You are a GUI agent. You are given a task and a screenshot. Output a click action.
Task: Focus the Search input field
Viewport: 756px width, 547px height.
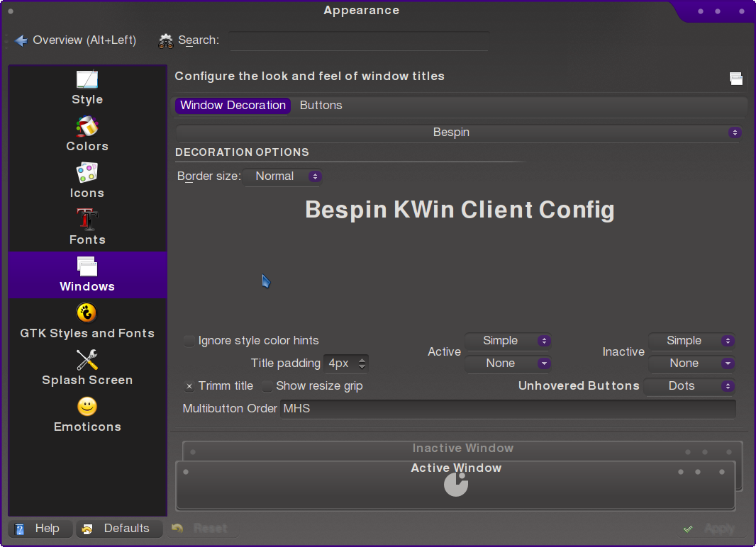(359, 41)
